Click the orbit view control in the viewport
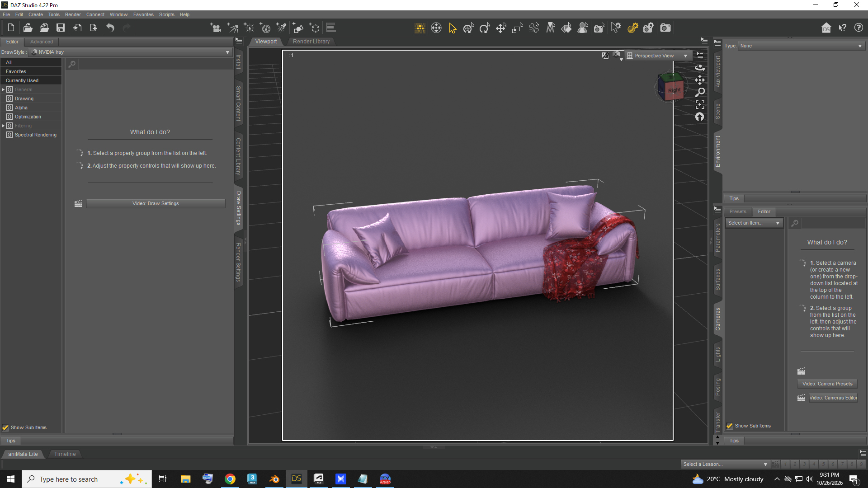Image resolution: width=868 pixels, height=488 pixels. 700,67
